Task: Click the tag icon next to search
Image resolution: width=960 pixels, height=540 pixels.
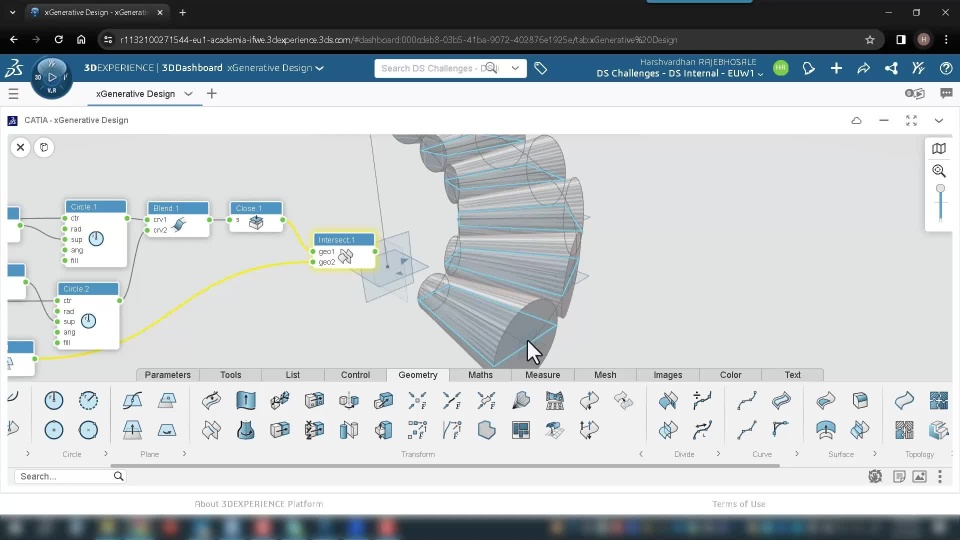Action: [540, 68]
